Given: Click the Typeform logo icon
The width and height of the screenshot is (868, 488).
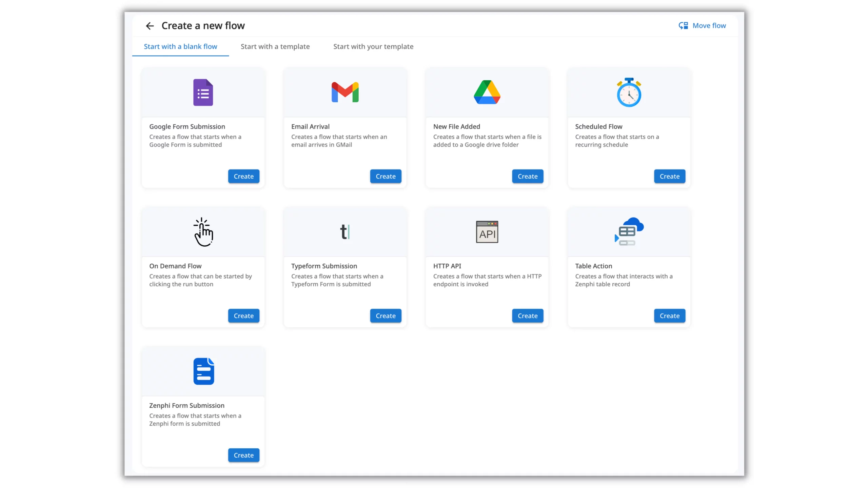Looking at the screenshot, I should coord(344,231).
